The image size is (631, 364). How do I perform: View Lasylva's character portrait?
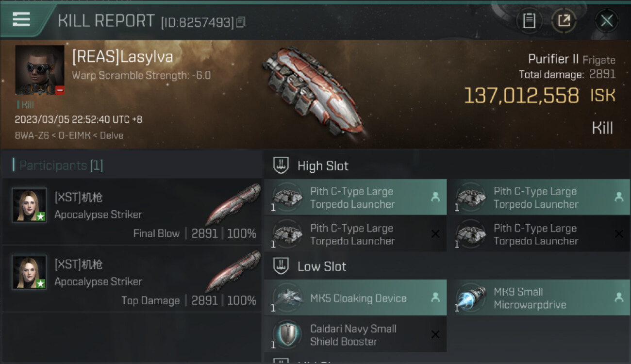(x=40, y=70)
